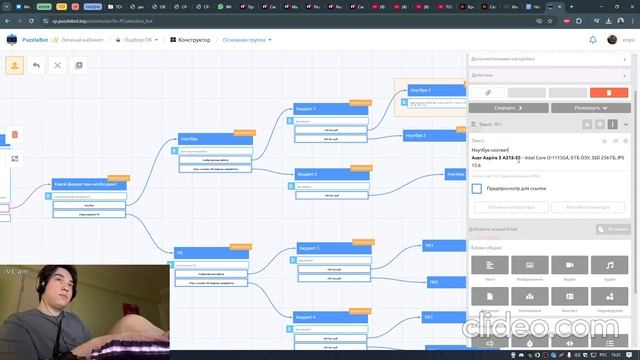Open a new browser tab with the plus button
The width and height of the screenshot is (640, 360).
tap(571, 7)
